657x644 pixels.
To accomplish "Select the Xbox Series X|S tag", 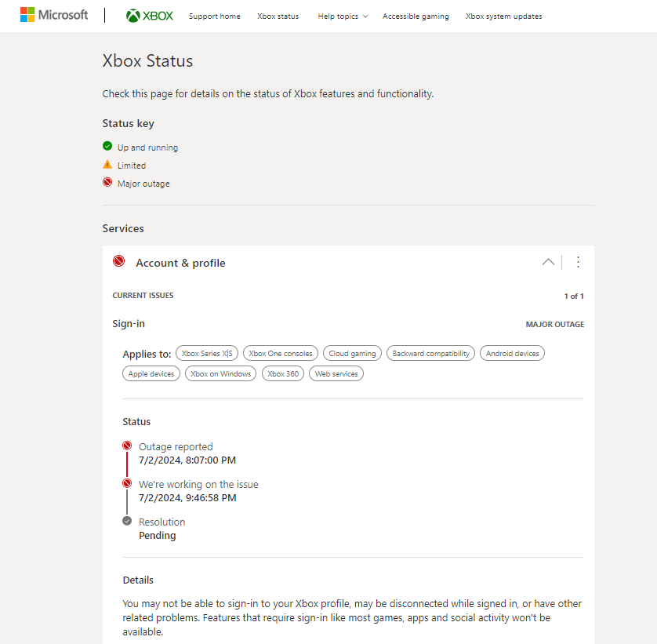I will (x=207, y=354).
